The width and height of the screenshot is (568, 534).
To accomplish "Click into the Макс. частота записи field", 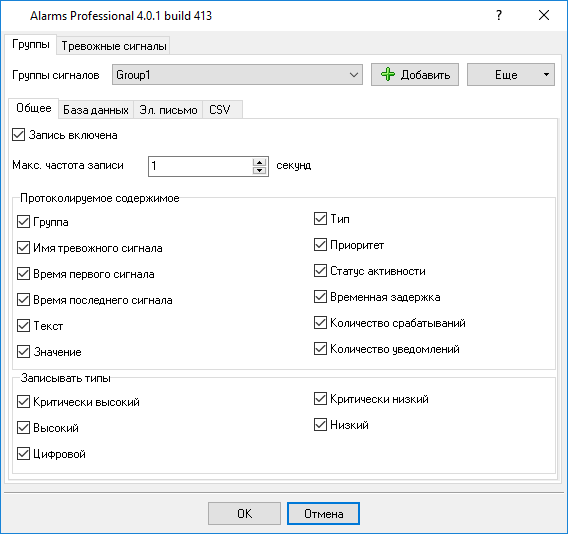I will click(x=200, y=166).
